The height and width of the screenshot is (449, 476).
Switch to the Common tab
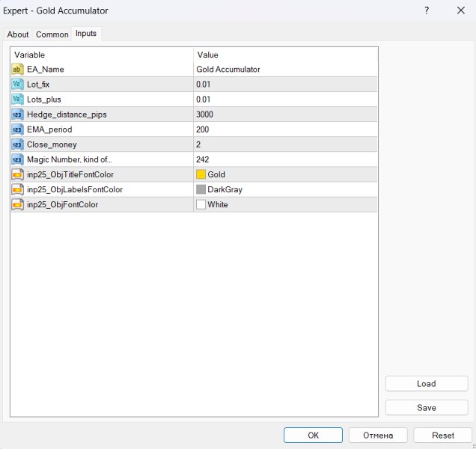tap(52, 34)
